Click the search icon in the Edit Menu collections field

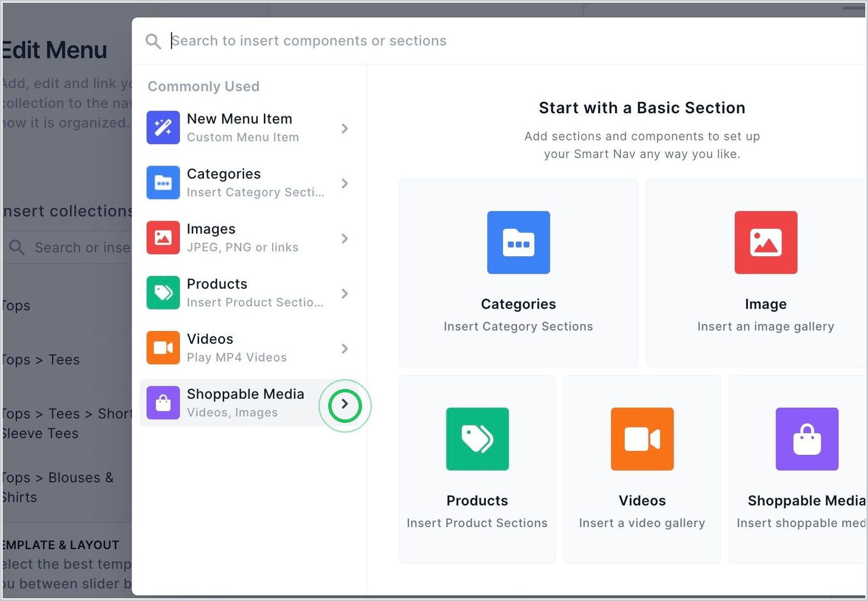[x=17, y=248]
